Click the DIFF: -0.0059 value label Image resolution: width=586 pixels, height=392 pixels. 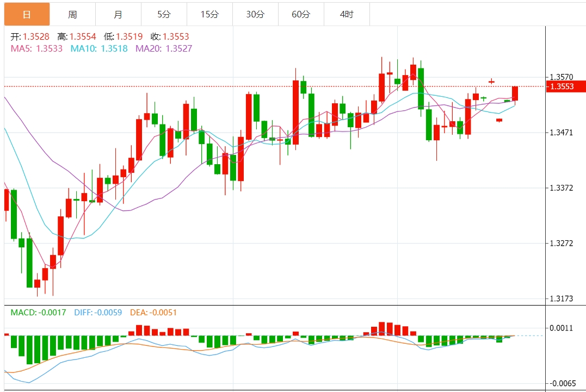coord(98,313)
